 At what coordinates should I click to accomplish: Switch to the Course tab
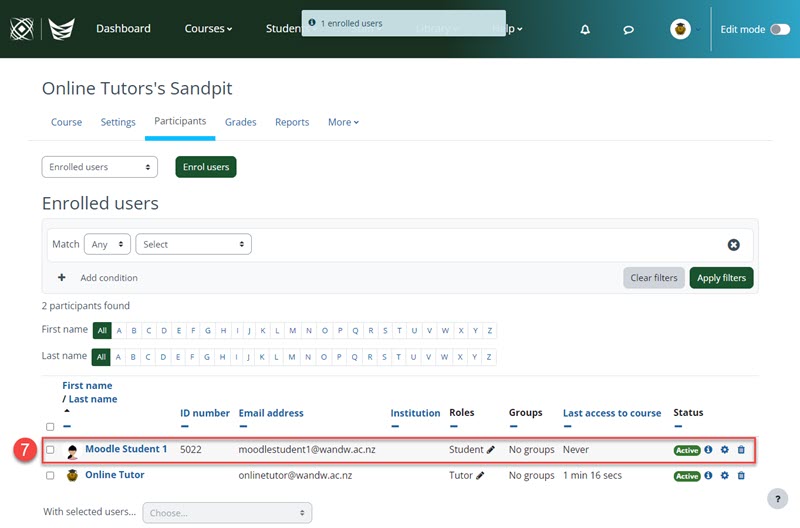66,122
